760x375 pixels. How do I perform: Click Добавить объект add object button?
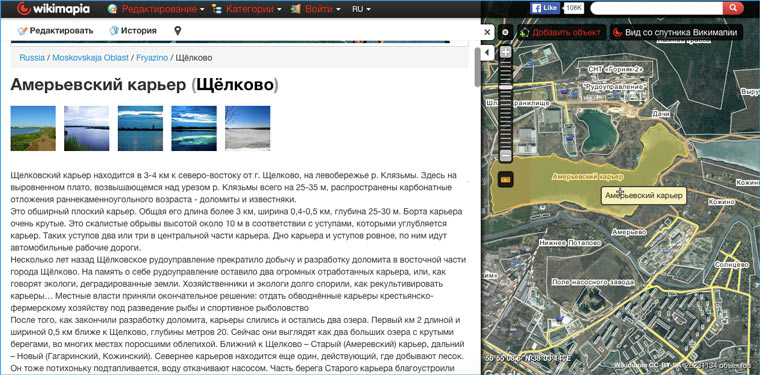coord(561,32)
